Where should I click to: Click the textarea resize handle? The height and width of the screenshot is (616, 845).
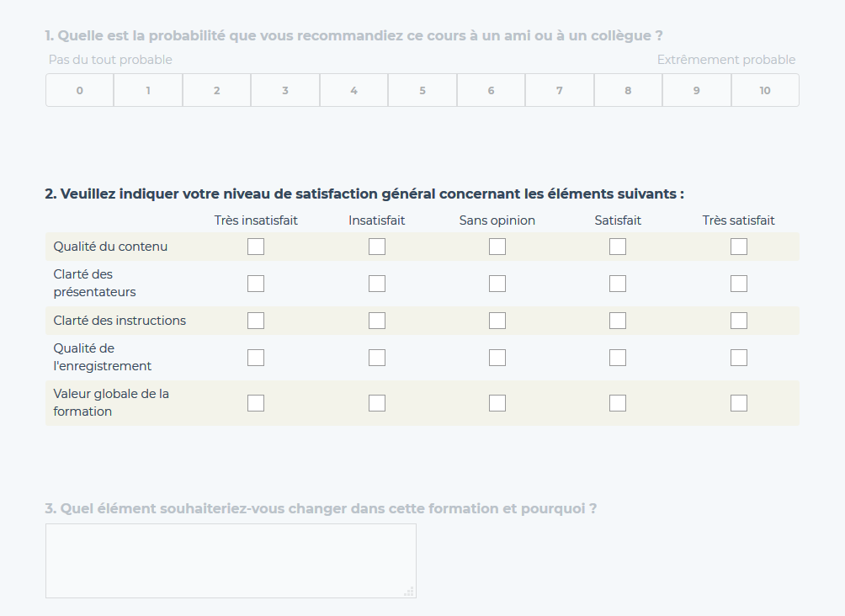point(410,592)
